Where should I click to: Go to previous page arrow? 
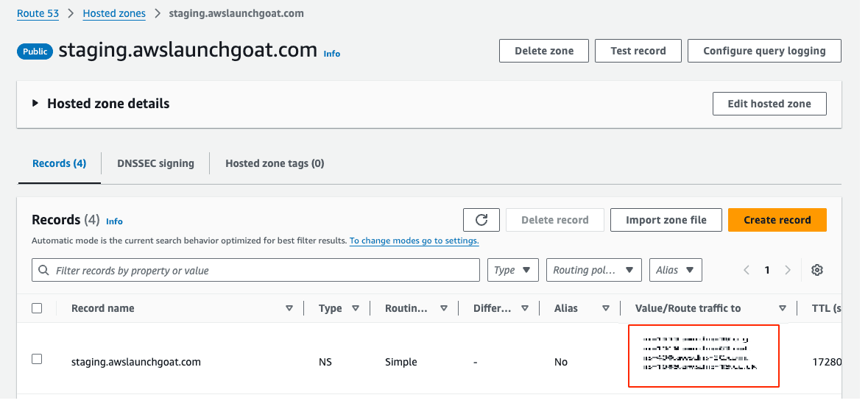pos(747,270)
